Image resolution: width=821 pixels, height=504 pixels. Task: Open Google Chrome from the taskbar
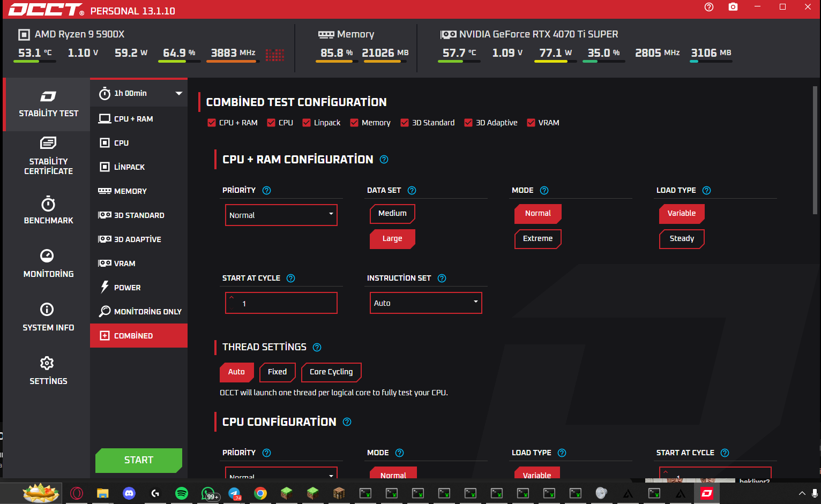[260, 493]
